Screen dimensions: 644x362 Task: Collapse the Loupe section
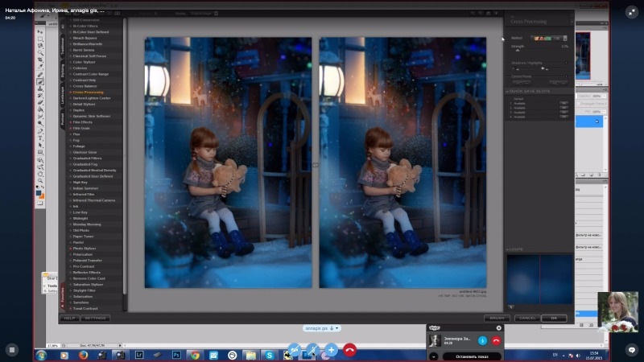tap(507, 249)
